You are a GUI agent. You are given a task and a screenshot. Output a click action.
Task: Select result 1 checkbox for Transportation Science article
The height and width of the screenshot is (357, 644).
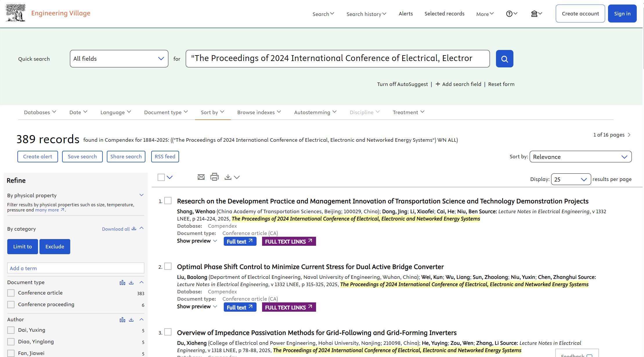tap(168, 201)
